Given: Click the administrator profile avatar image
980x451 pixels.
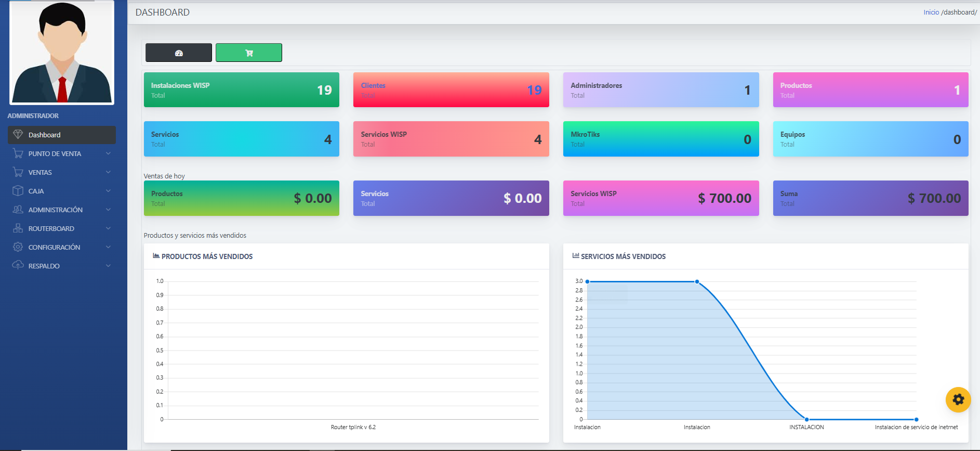Looking at the screenshot, I should click(x=62, y=53).
